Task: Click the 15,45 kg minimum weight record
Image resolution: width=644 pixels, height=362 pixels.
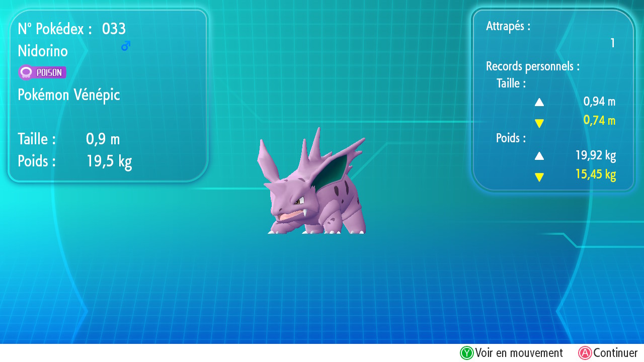Action: click(596, 174)
